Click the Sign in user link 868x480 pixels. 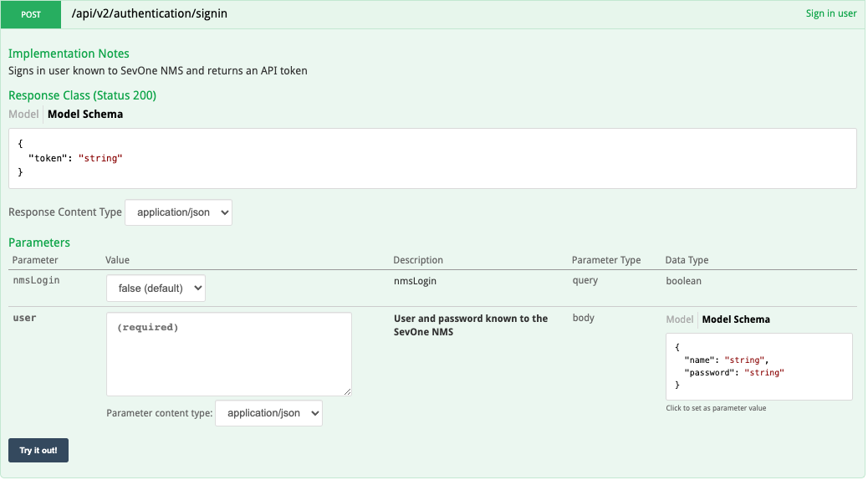pos(831,14)
